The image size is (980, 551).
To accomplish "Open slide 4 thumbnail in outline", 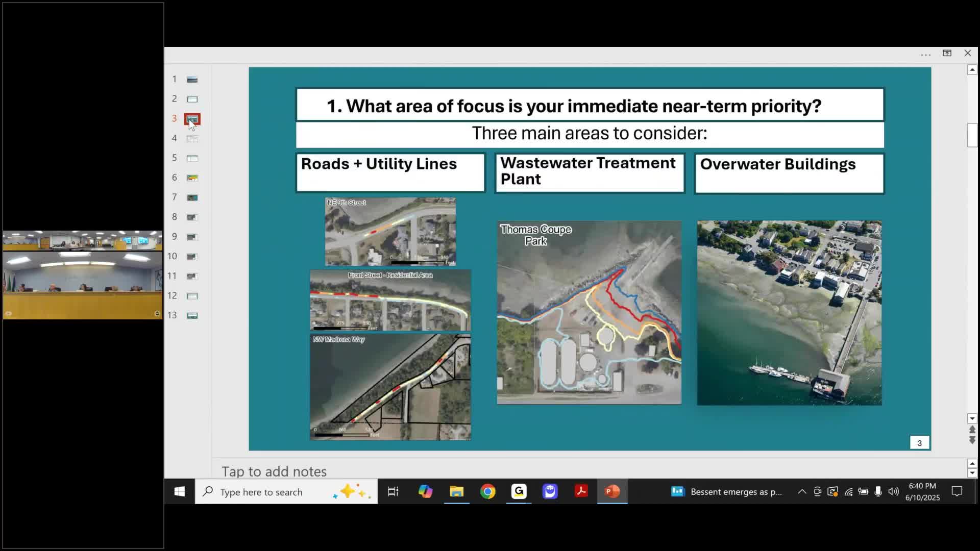I will 192,138.
